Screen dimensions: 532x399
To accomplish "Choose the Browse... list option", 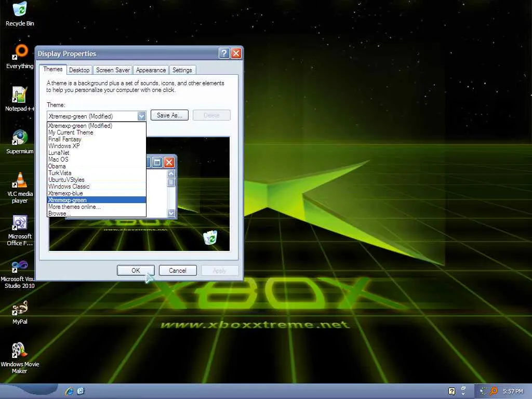I will (x=96, y=214).
